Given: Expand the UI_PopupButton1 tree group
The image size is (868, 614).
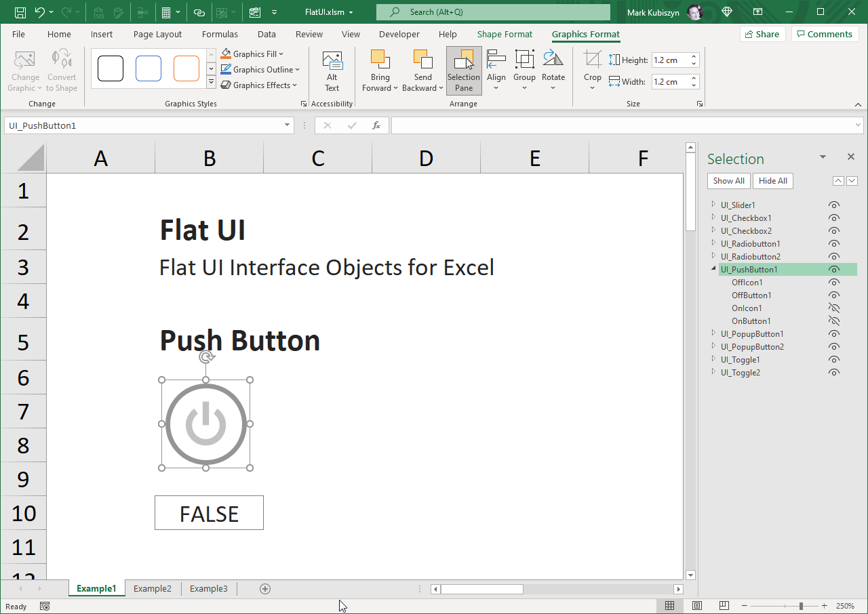Looking at the screenshot, I should (x=713, y=333).
